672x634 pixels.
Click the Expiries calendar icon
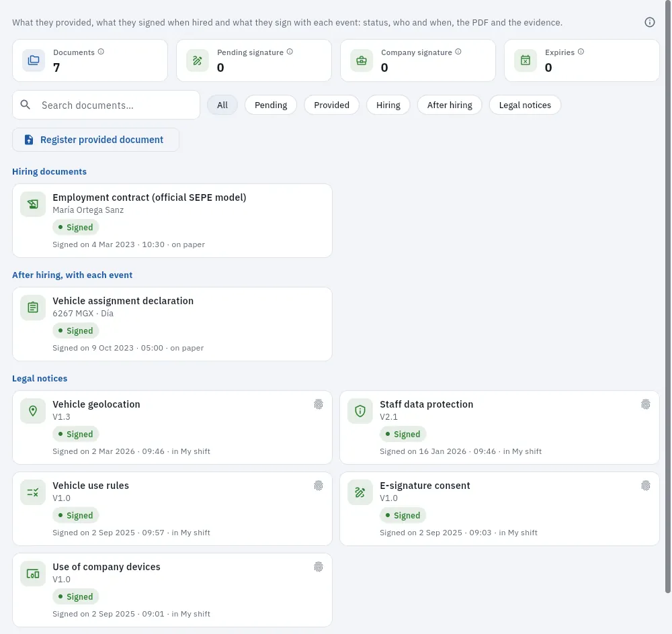point(526,60)
